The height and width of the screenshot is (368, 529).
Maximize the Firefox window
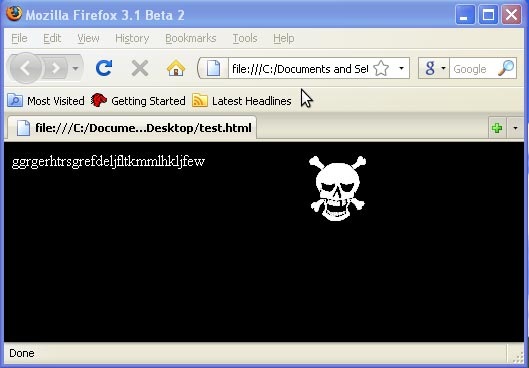point(489,15)
